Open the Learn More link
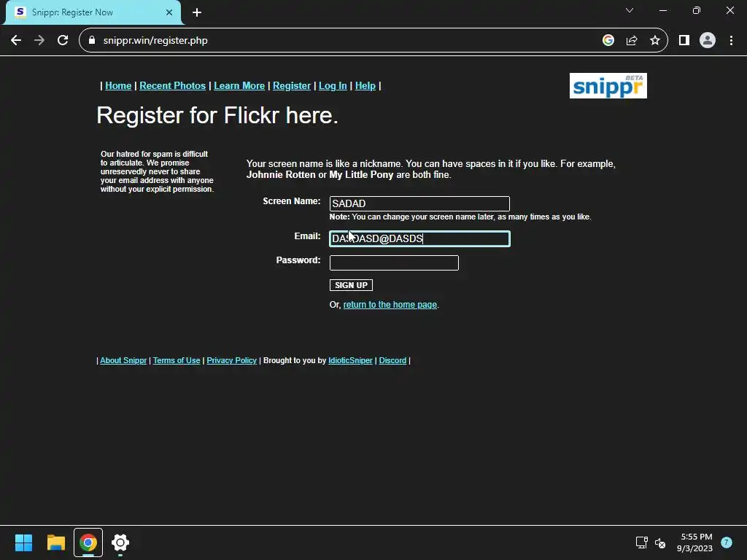Viewport: 747px width, 560px height. pos(239,86)
